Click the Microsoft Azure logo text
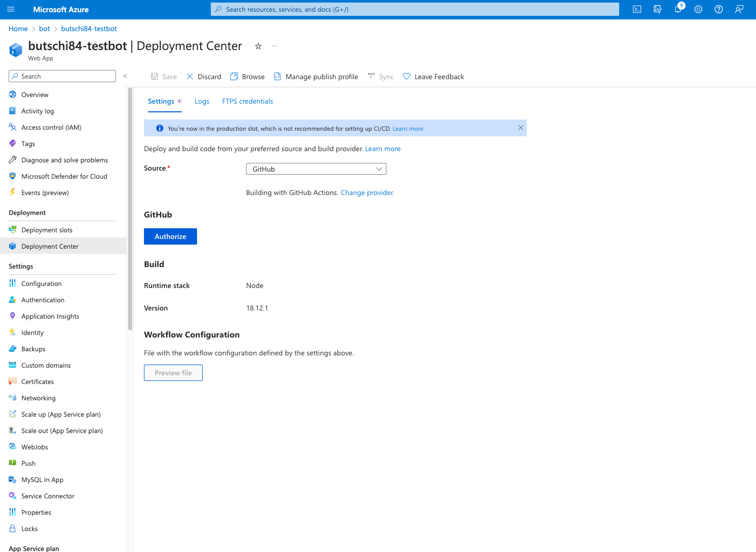 [61, 9]
